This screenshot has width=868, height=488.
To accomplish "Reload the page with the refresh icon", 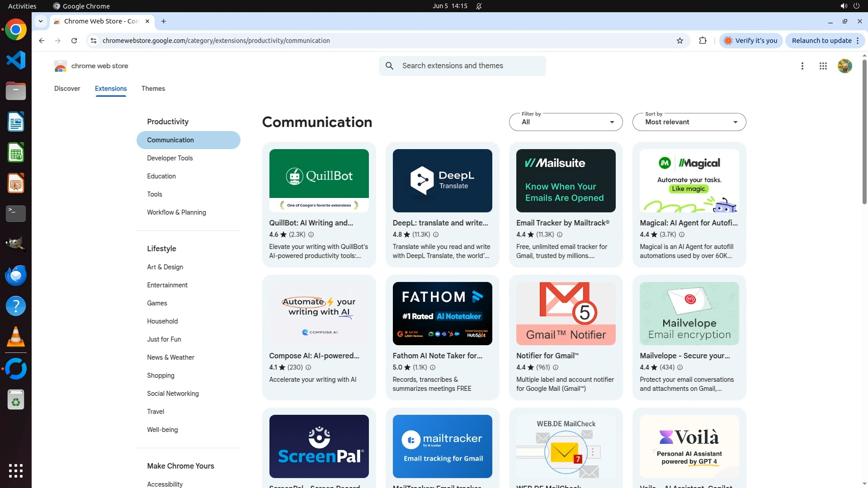I will (74, 41).
